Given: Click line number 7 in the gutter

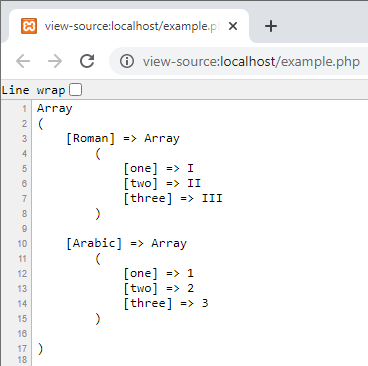Looking at the screenshot, I should (24, 199).
